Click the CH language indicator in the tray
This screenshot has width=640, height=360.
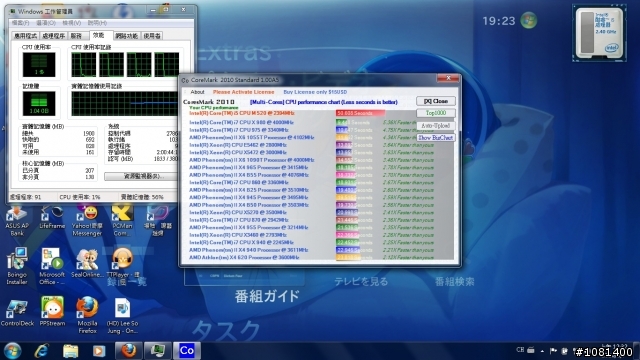(x=520, y=350)
